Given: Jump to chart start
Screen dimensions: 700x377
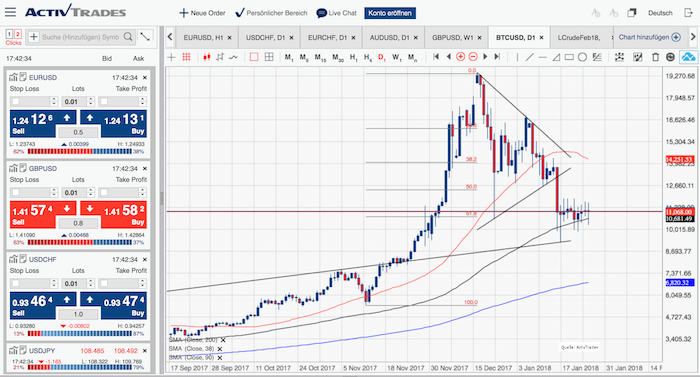Looking at the screenshot, I should pos(436,57).
